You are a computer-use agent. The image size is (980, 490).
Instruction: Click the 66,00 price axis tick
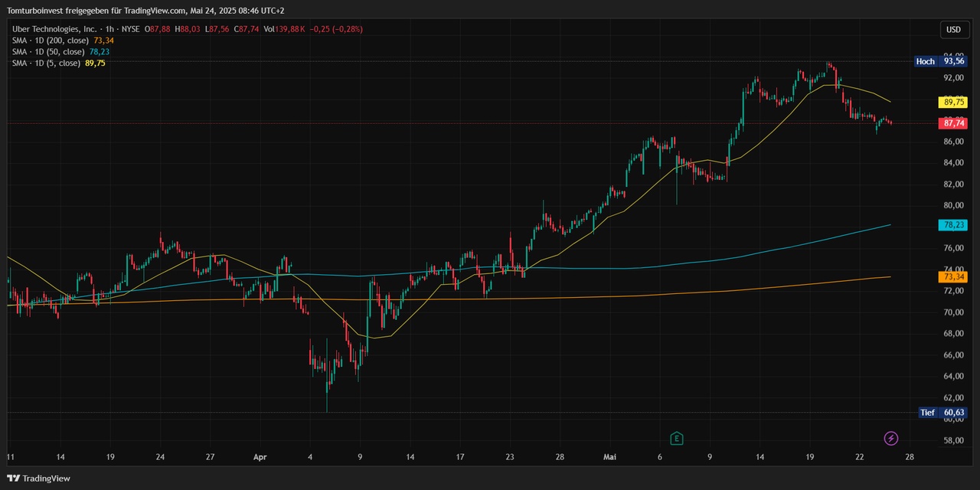coord(953,355)
